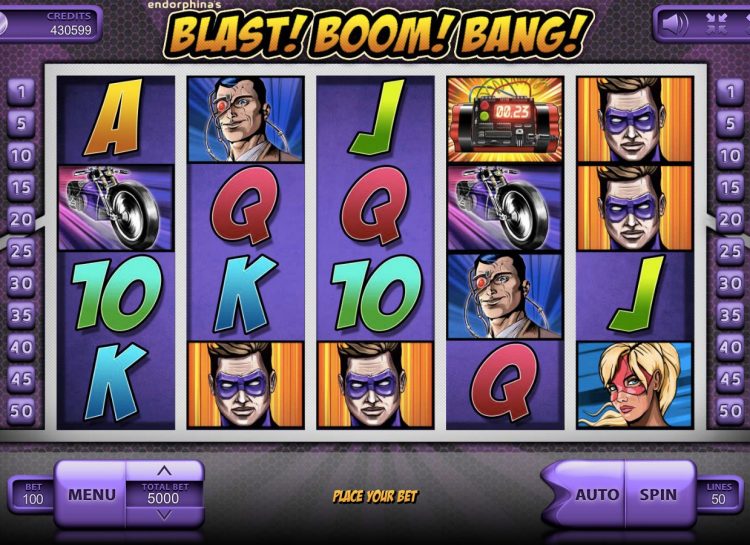Click the Lines 50 indicator

coord(718,494)
